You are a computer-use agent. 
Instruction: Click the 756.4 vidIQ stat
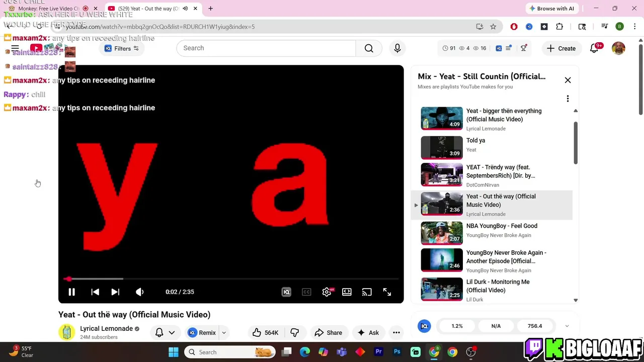535,326
